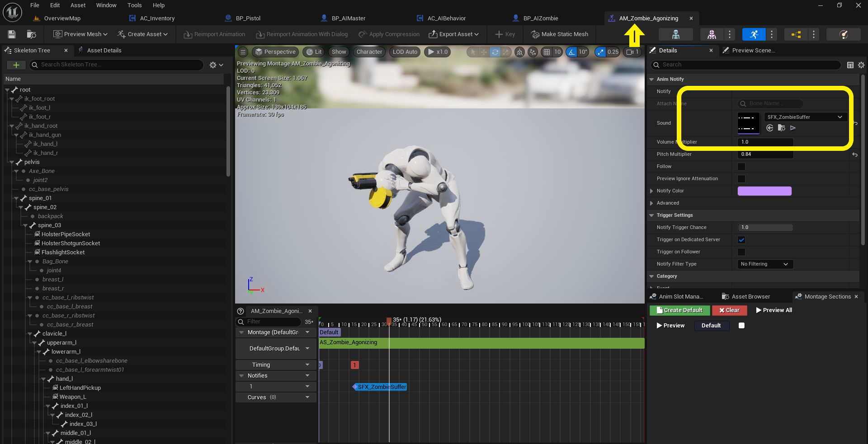The height and width of the screenshot is (444, 868).
Task: Play the SFX_ZombieSuffer sound preview
Action: pos(793,128)
